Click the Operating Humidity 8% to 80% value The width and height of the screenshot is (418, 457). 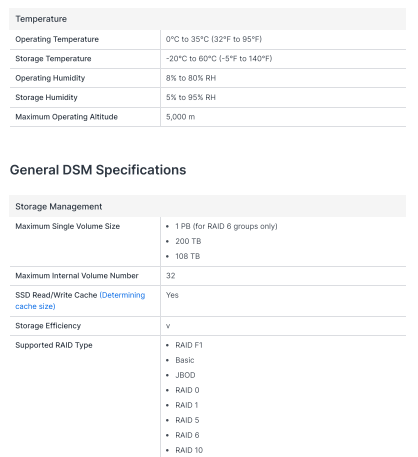pyautogui.click(x=191, y=78)
